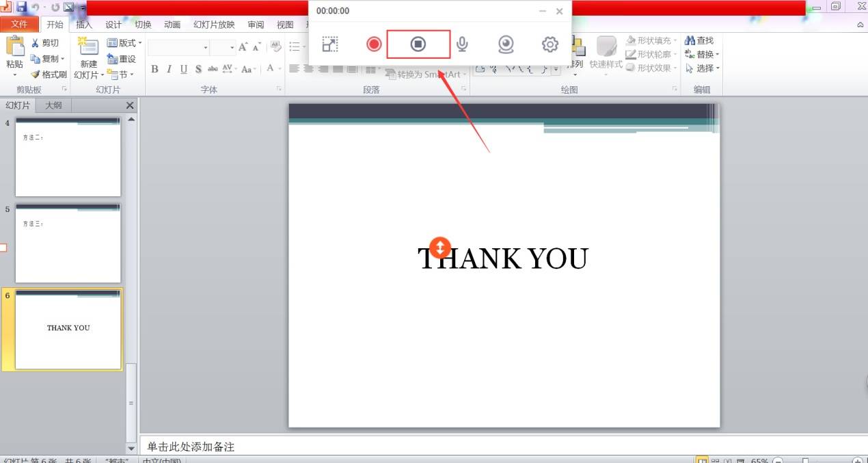Choose a capture region with the region-select icon
Image resolution: width=868 pixels, height=463 pixels.
330,44
